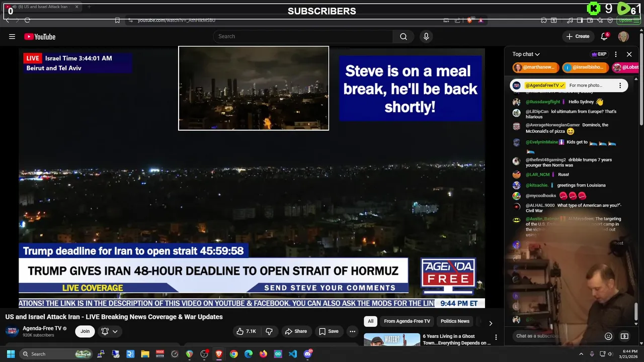
Task: Open the notifications bell
Action: pos(605,36)
